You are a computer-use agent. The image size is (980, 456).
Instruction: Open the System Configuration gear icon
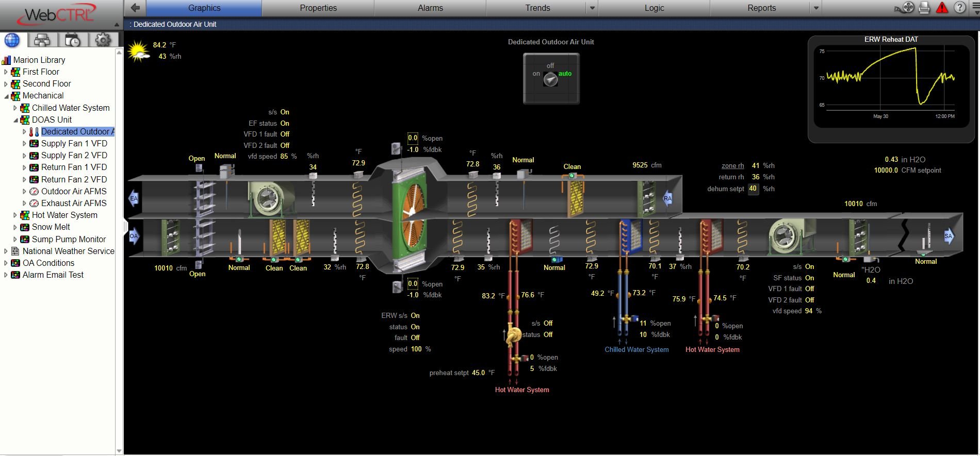pos(103,40)
